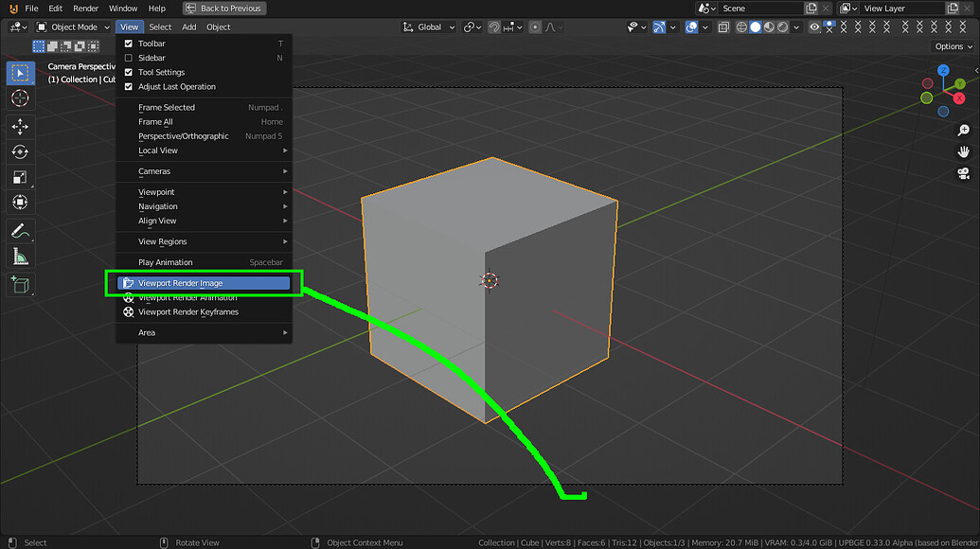Expand the shading options dropdown arrow

[x=795, y=27]
